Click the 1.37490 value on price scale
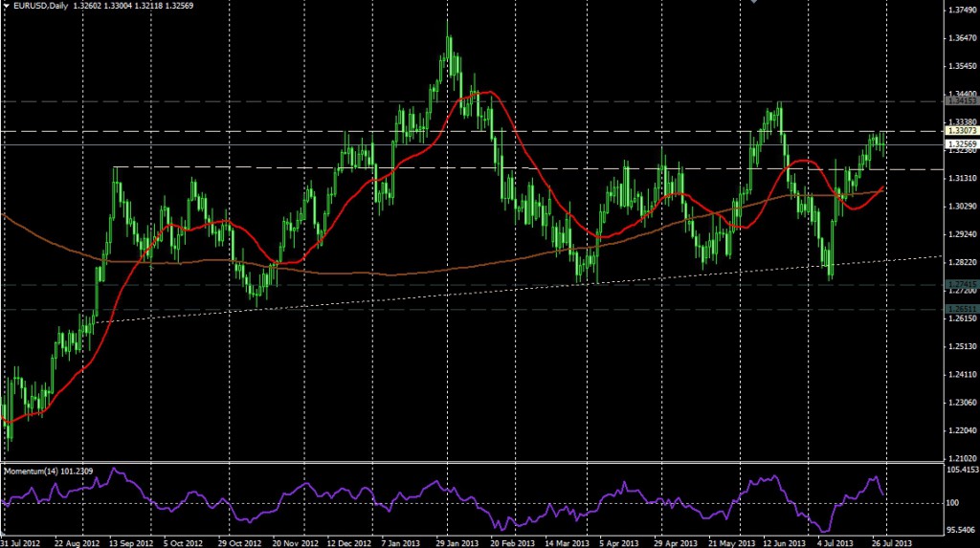Viewport: 980px width, 548px height. click(x=960, y=10)
